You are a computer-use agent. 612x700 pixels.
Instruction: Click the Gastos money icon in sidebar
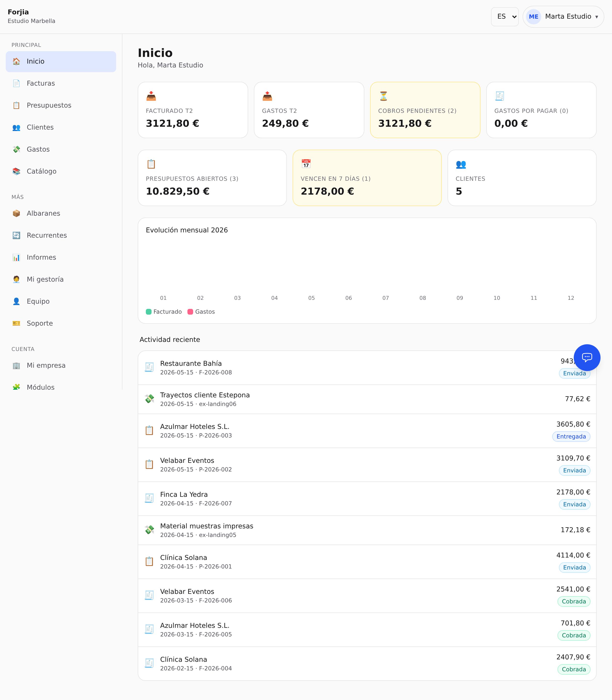(16, 149)
